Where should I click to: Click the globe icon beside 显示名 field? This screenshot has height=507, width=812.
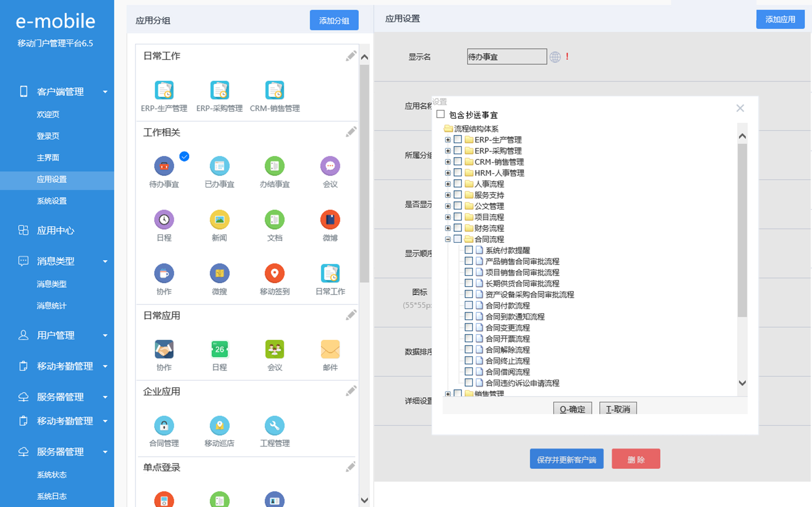555,57
